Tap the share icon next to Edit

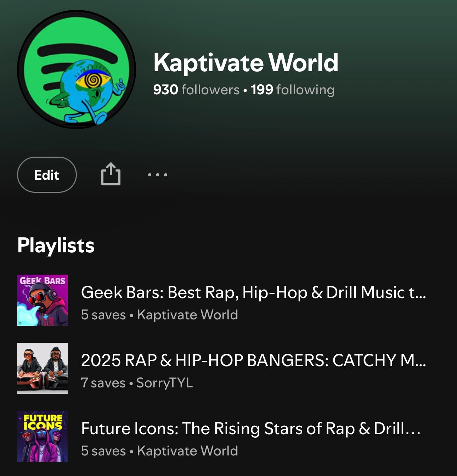111,174
